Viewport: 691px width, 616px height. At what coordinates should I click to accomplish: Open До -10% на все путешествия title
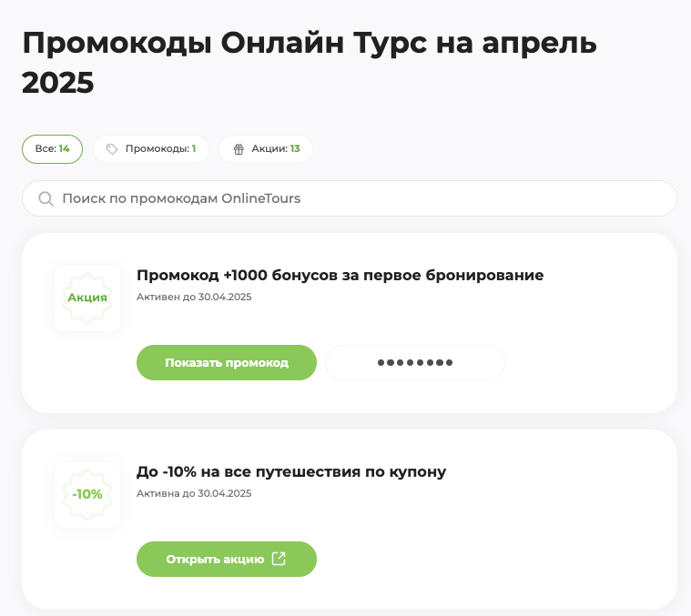291,471
